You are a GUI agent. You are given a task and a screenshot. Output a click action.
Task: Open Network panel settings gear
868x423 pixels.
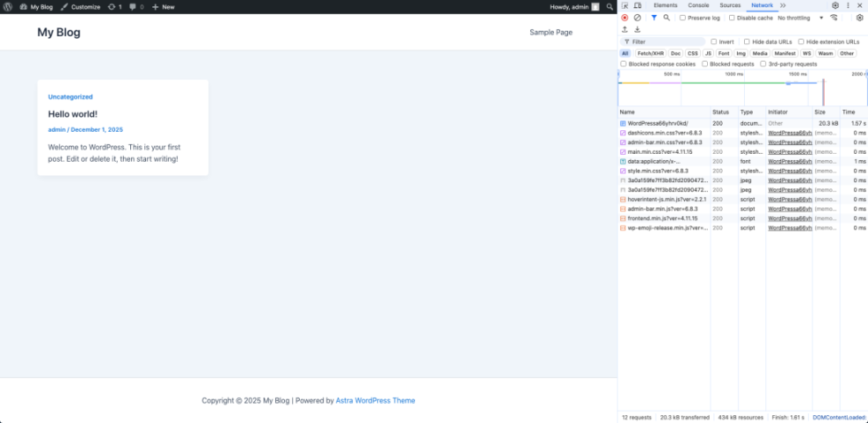860,18
